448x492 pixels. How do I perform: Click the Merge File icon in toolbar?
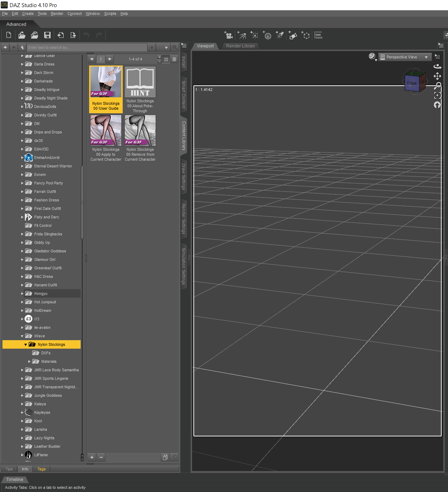[35, 35]
